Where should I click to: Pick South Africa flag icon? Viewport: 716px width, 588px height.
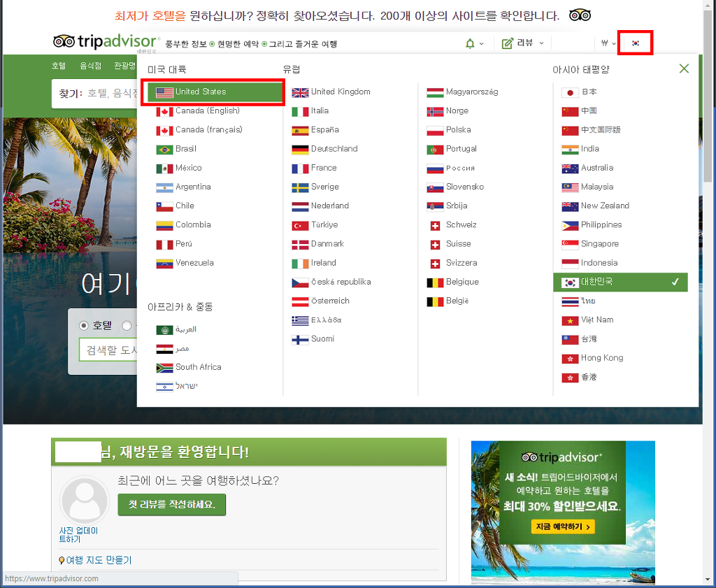tap(164, 368)
